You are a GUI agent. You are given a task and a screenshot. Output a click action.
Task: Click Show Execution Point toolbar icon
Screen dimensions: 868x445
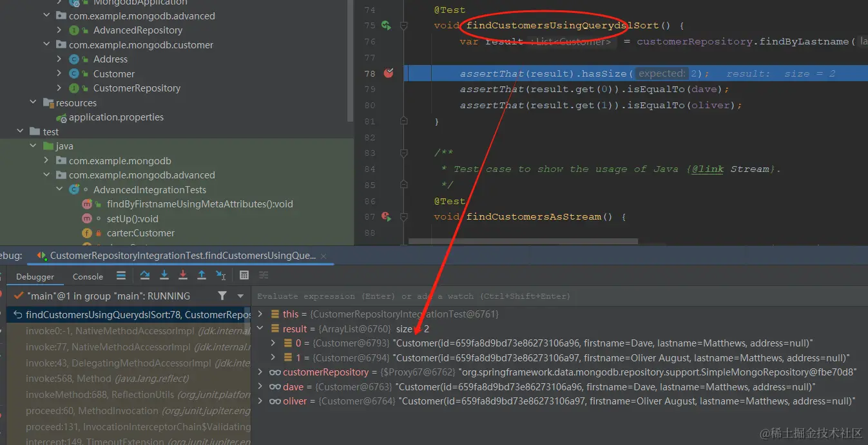click(121, 276)
